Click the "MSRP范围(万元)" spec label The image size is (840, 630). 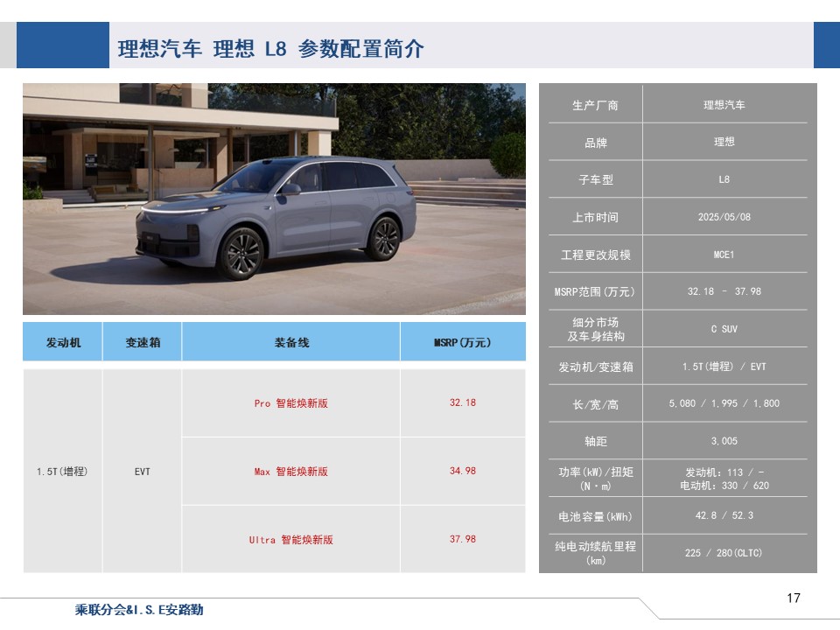(595, 292)
